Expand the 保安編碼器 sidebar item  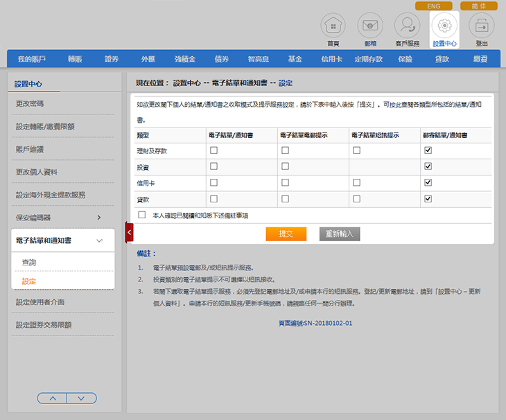(98, 218)
